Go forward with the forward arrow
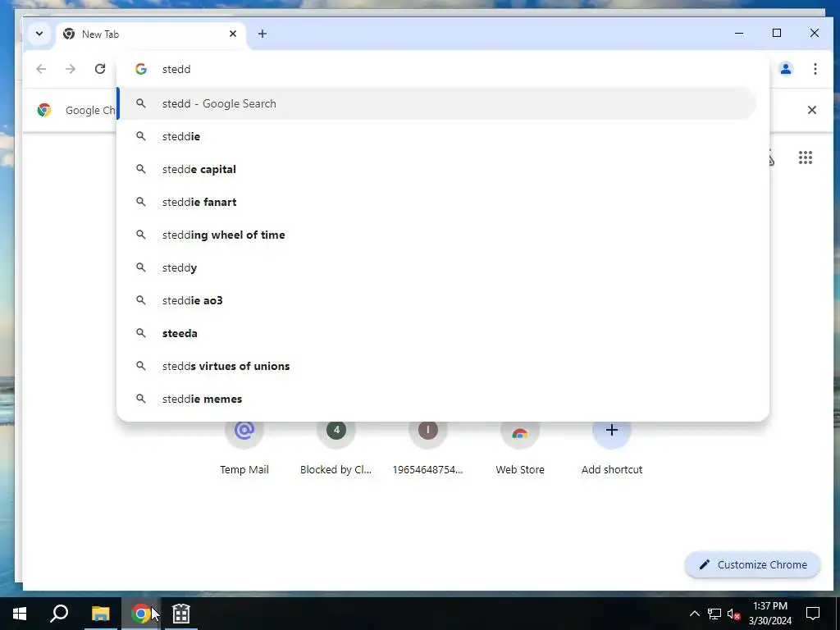This screenshot has height=630, width=840. 71,69
